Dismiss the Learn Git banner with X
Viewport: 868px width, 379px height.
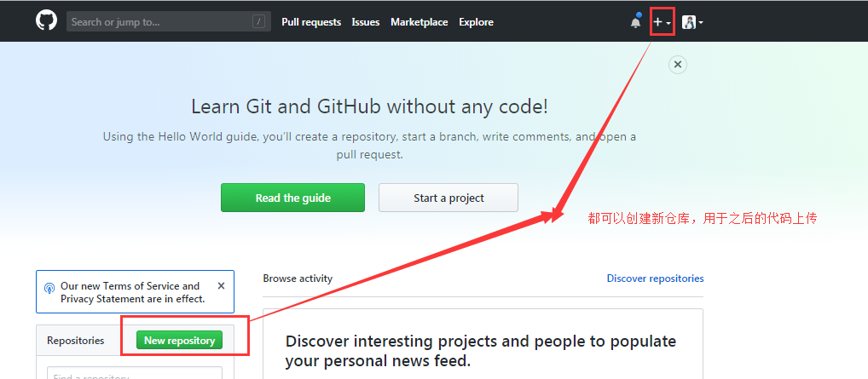tap(678, 65)
